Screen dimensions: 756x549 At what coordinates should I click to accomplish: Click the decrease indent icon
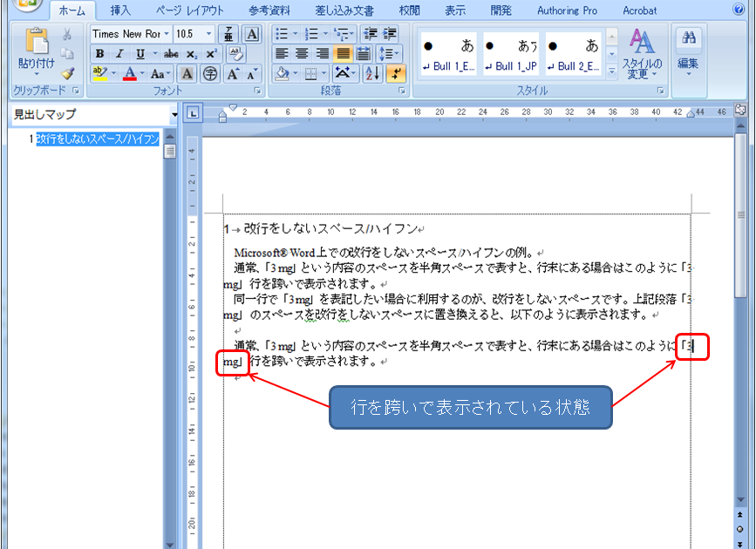click(371, 34)
